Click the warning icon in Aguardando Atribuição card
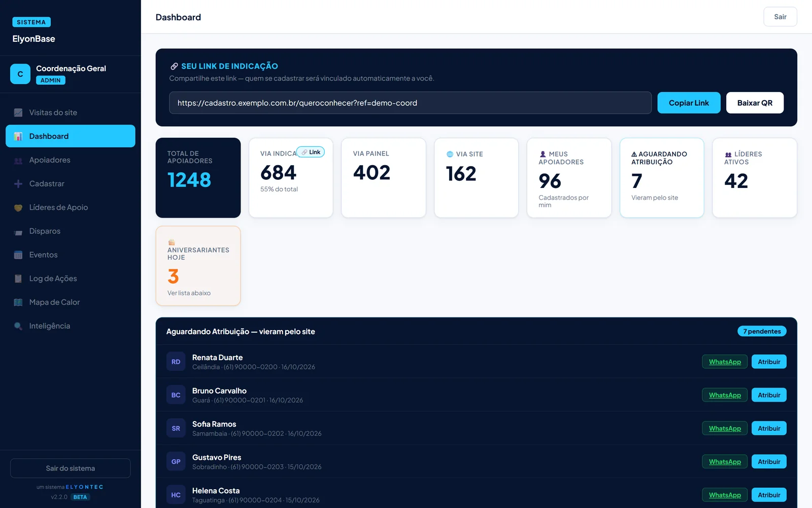This screenshot has width=812, height=508. point(634,154)
